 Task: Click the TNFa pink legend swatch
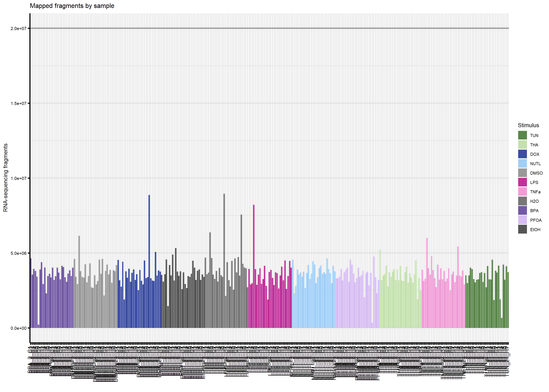(522, 192)
